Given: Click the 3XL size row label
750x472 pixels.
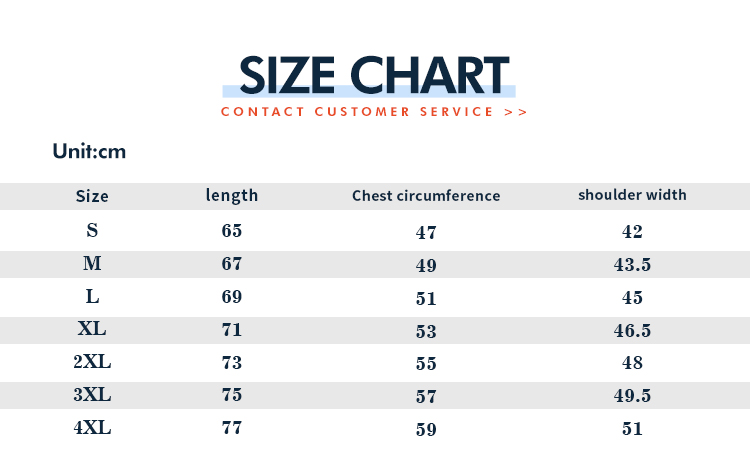Looking at the screenshot, I should click(92, 395).
